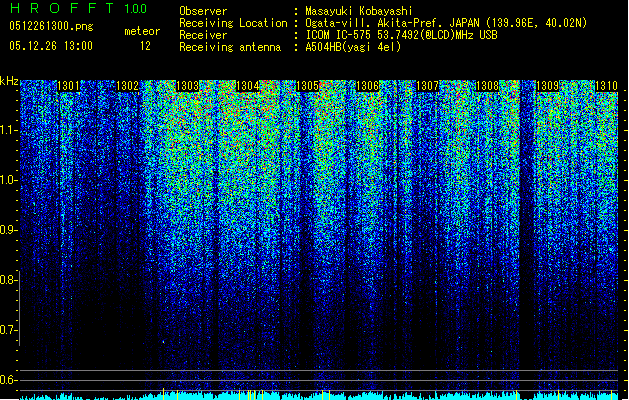Click the 1301 time marker
Viewport: 629px width, 400px height.
coord(68,86)
